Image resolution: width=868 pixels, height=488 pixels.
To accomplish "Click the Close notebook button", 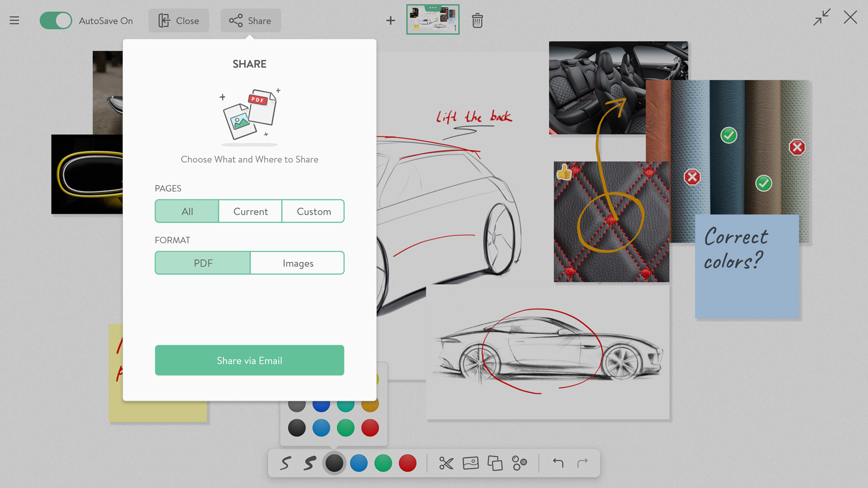I will pyautogui.click(x=179, y=21).
